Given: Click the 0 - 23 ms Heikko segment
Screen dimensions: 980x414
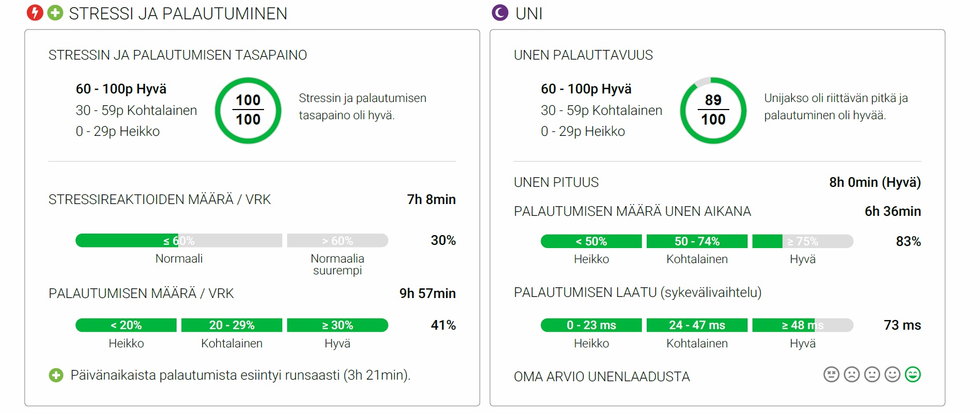Looking at the screenshot, I should pyautogui.click(x=591, y=325).
